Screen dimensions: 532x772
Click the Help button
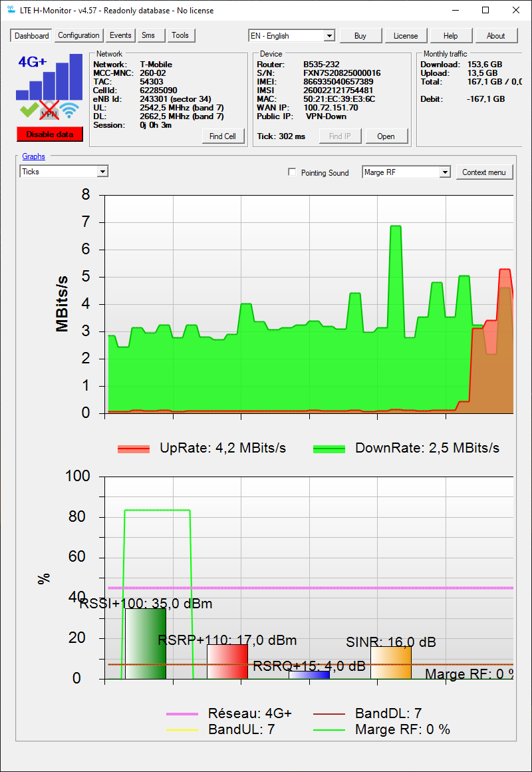450,36
